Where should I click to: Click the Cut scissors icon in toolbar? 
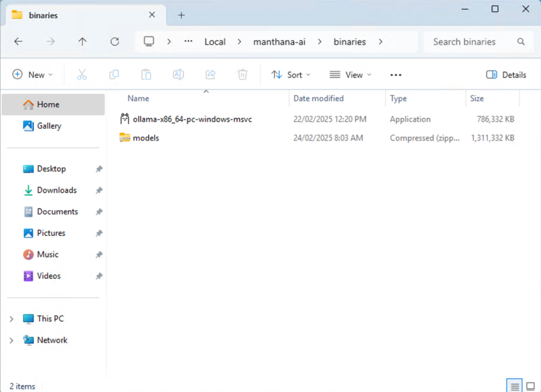pos(82,75)
